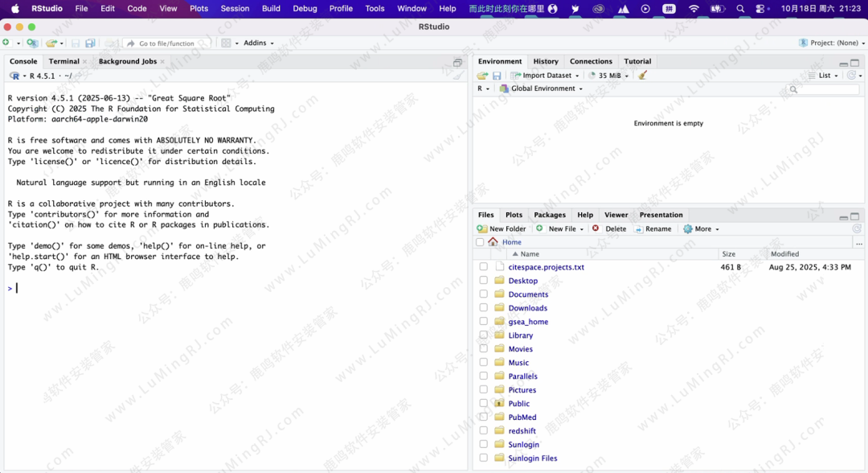Click the workspace panes grid icon
The width and height of the screenshot is (868, 473).
(227, 43)
